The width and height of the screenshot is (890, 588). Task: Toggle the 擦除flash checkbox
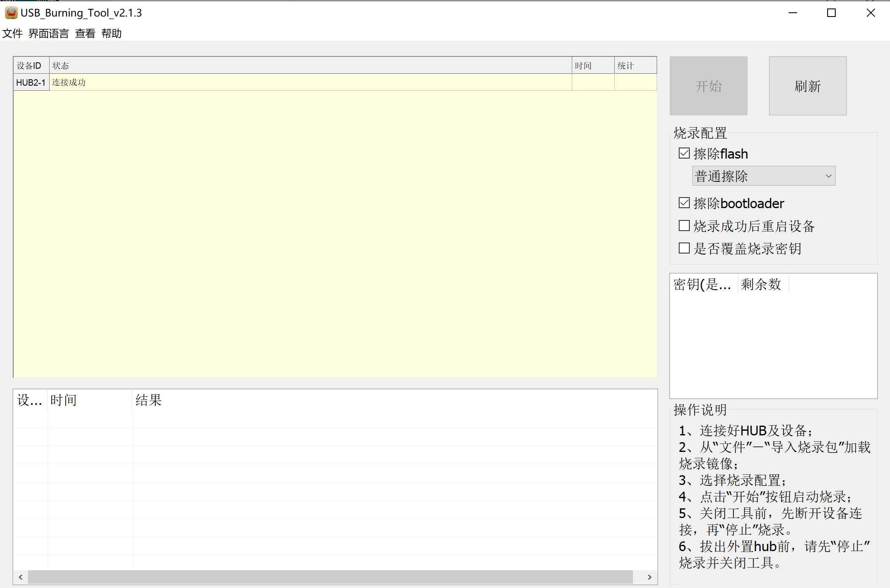pyautogui.click(x=684, y=153)
